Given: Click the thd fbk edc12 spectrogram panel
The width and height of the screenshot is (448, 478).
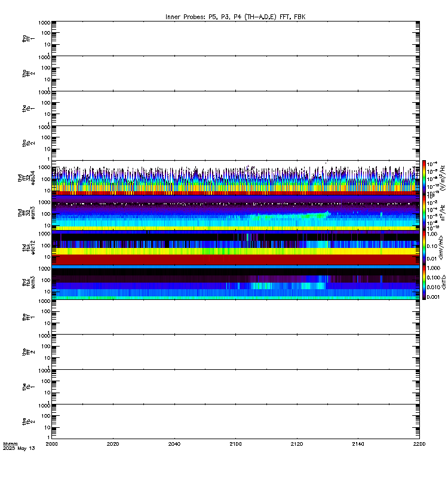Looking at the screenshot, I should click(x=235, y=247).
